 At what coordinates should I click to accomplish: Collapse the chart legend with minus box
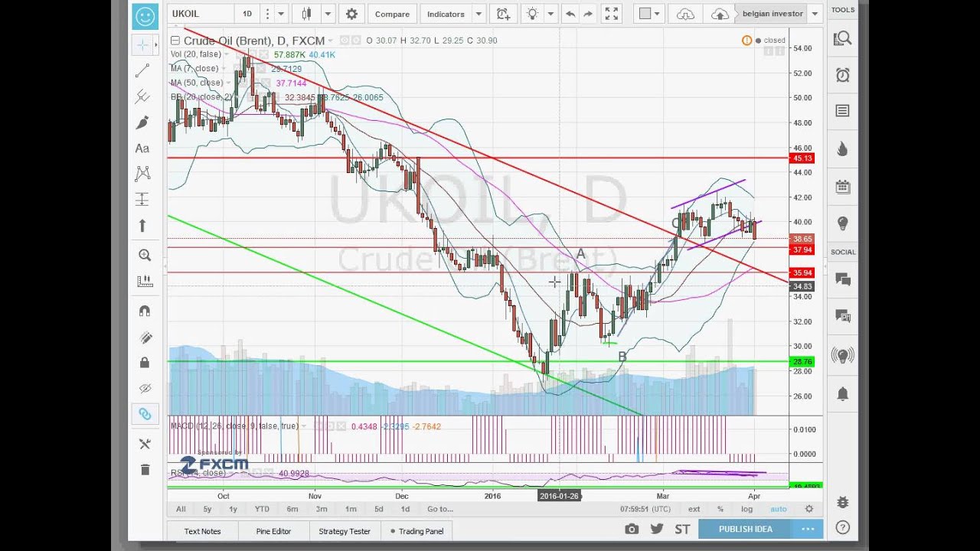click(x=175, y=41)
